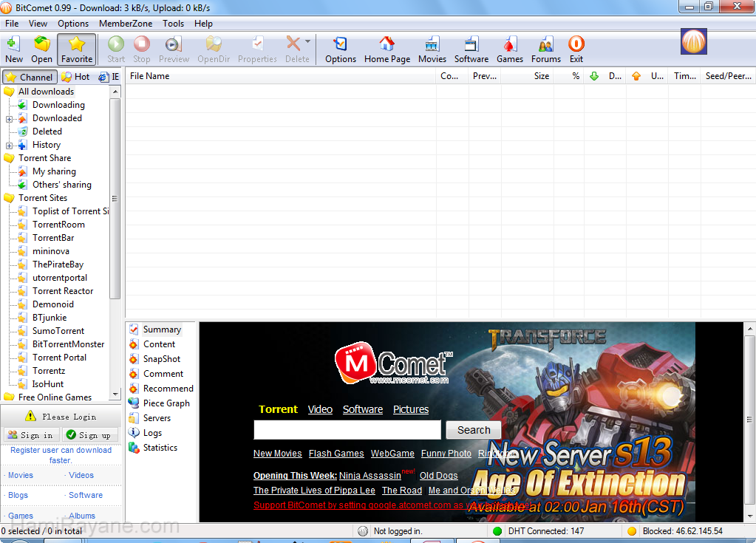Open the Recommend detail tab

(x=168, y=389)
